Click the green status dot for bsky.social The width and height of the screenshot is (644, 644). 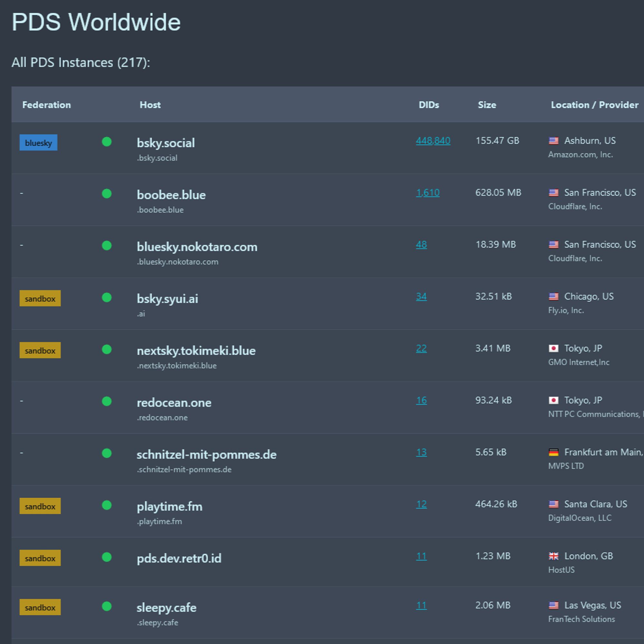tap(107, 142)
